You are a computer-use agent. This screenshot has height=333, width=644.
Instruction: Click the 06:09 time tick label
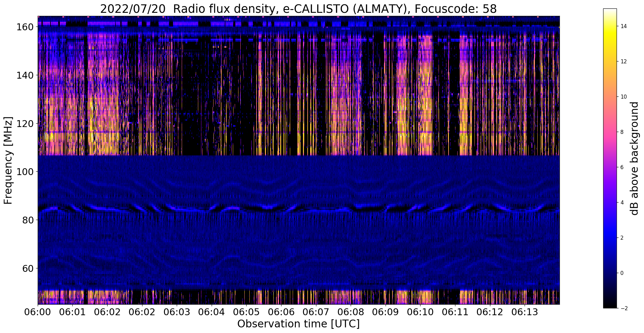click(386, 312)
